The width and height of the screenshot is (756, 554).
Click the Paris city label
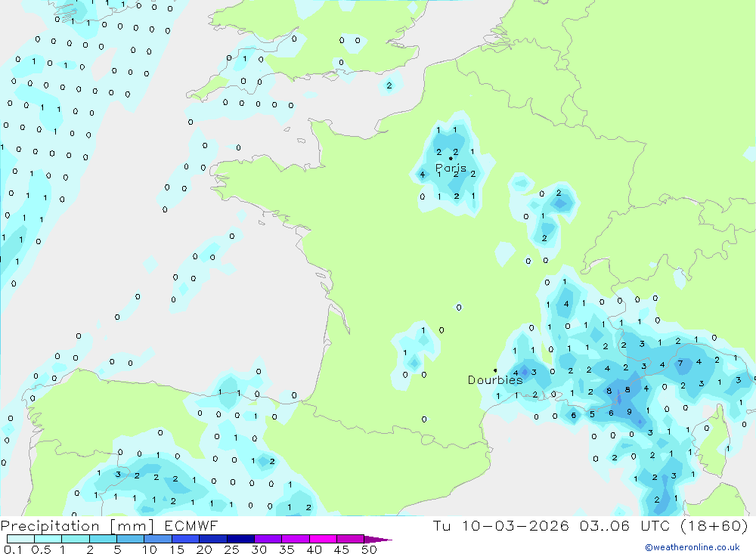pyautogui.click(x=451, y=168)
